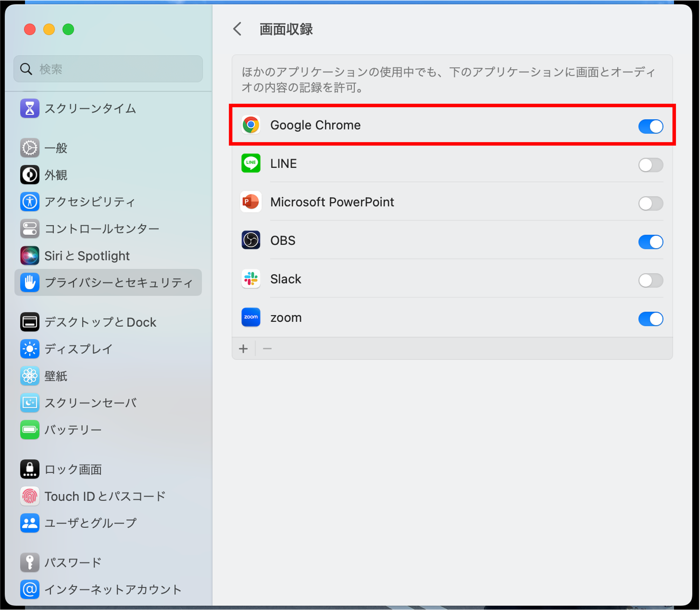
Task: Click the デスクトップと Dock icon
Action: point(30,322)
